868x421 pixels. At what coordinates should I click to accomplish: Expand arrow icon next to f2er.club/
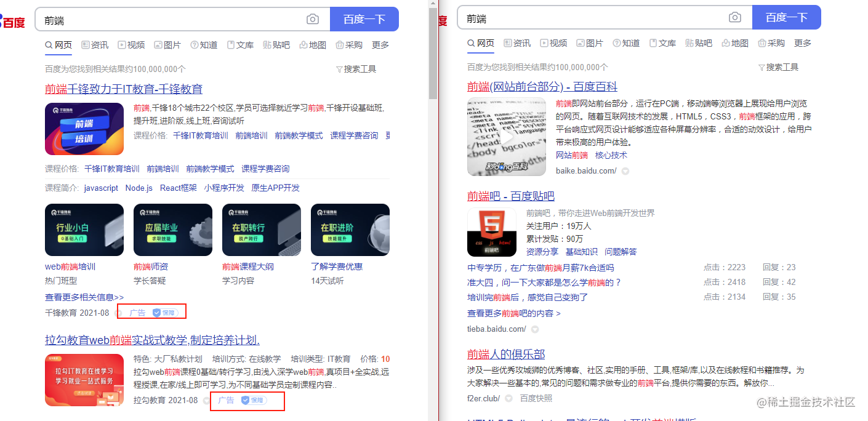[x=508, y=398]
